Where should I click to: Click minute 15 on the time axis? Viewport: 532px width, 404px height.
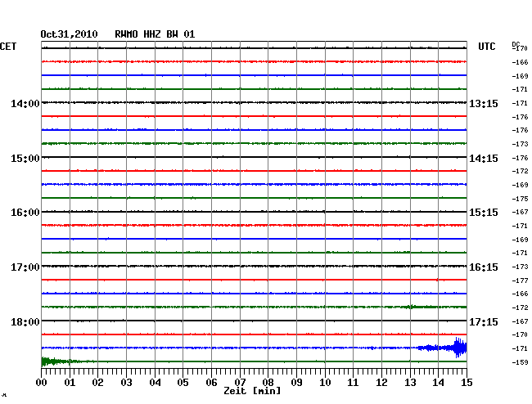(x=467, y=382)
